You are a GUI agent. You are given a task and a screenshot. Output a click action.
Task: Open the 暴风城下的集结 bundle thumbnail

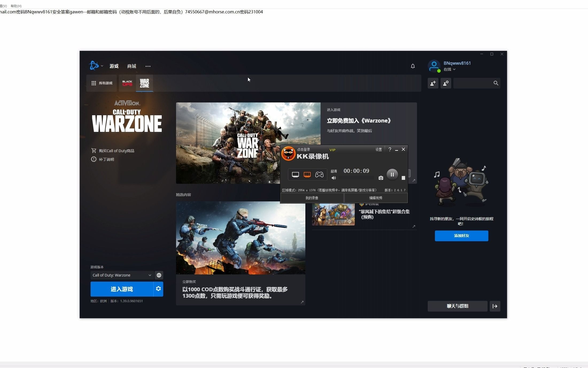coord(333,214)
